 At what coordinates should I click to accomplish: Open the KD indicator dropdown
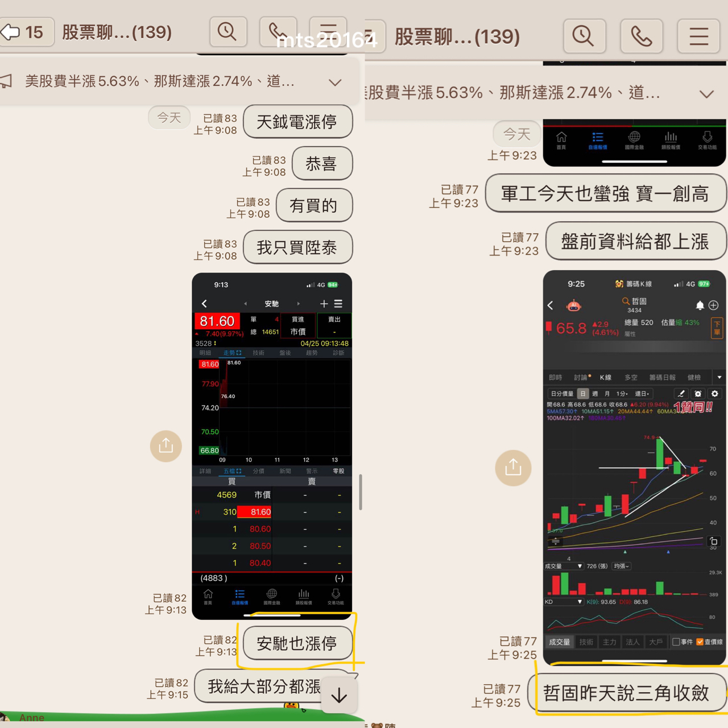tap(564, 602)
